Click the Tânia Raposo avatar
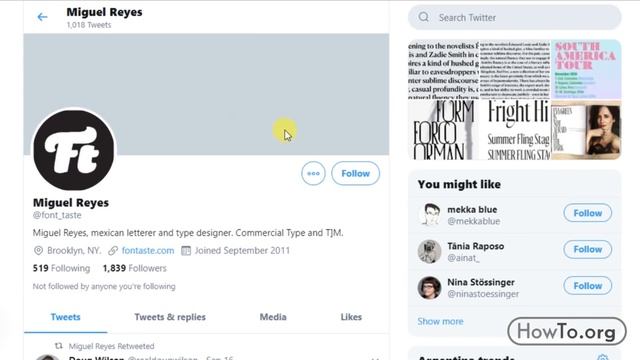640x360 pixels. pos(429,251)
